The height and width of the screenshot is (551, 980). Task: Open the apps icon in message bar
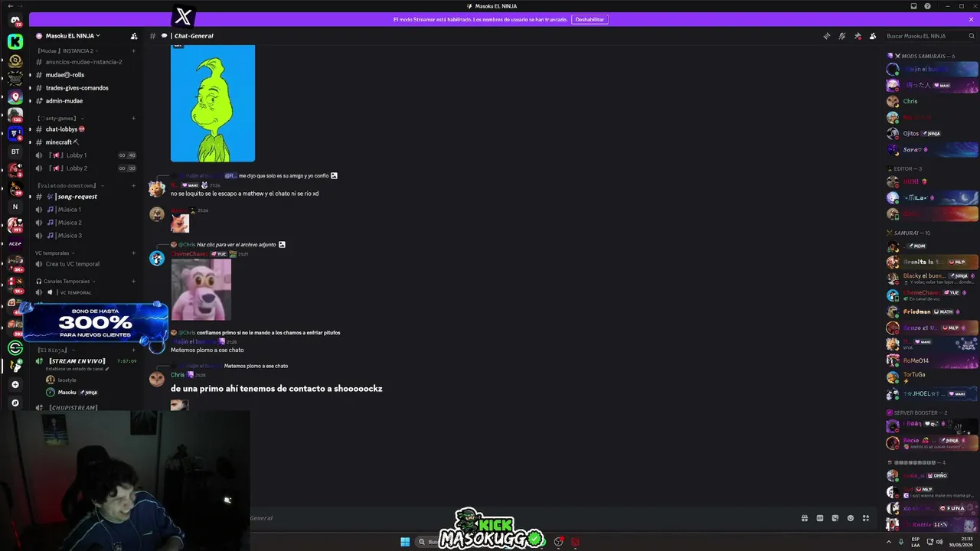[866, 518]
